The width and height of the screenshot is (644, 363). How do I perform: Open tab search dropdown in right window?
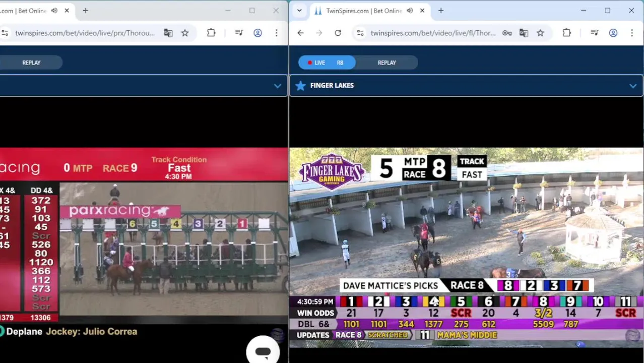pos(299,11)
